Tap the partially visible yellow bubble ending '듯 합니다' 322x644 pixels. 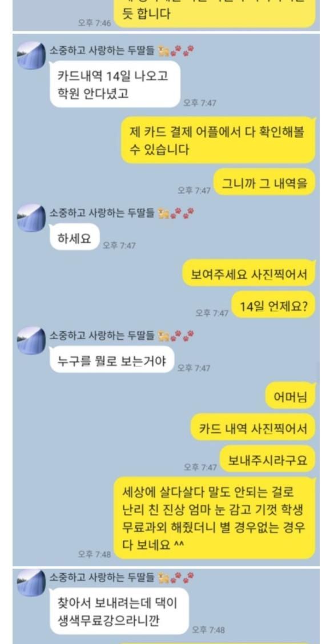pyautogui.click(x=215, y=14)
